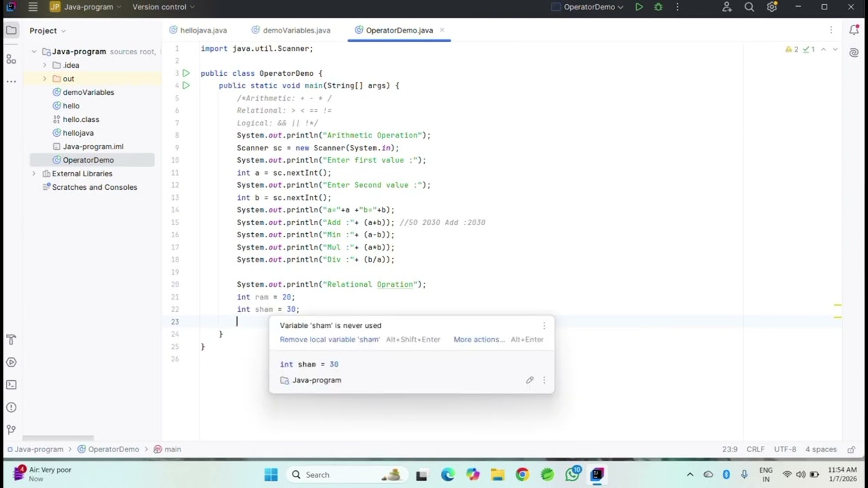Run main method gutter icon at line 4
This screenshot has height=488, width=868.
pos(186,85)
